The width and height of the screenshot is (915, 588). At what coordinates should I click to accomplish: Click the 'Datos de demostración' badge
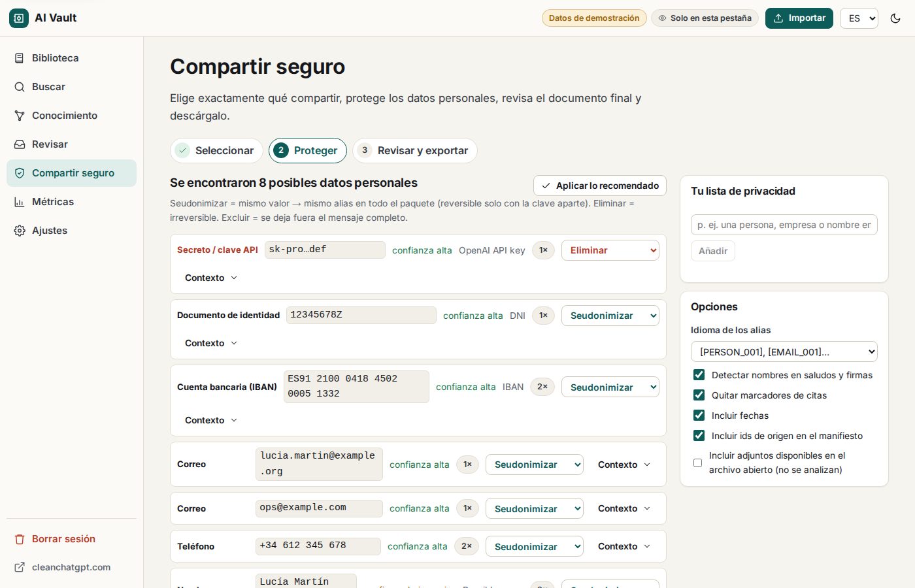click(594, 18)
